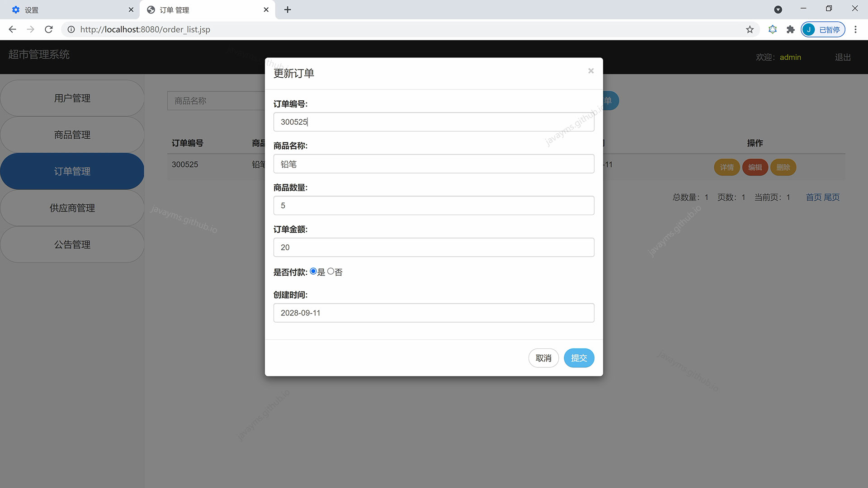The image size is (868, 488).
Task: Click the 订单编号 input field
Action: (x=433, y=122)
